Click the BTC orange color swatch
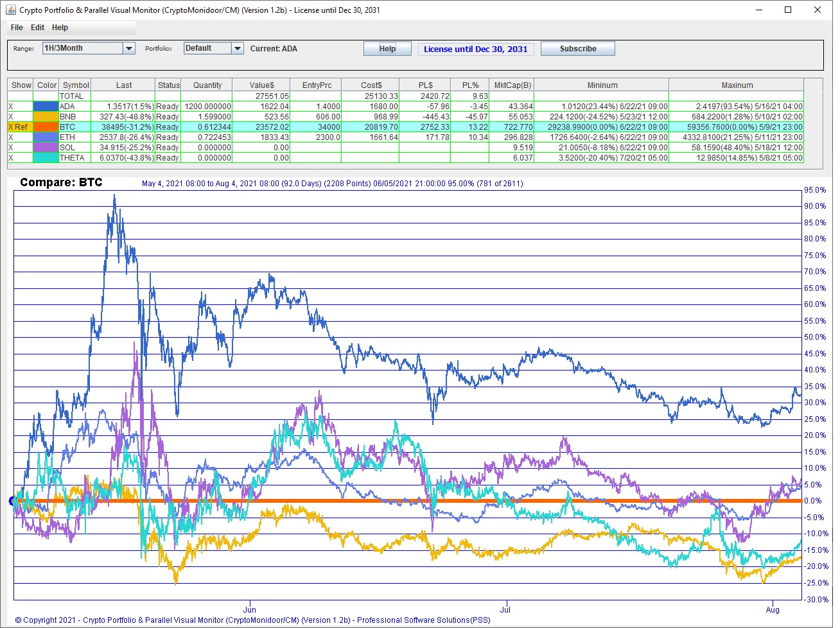 (46, 127)
